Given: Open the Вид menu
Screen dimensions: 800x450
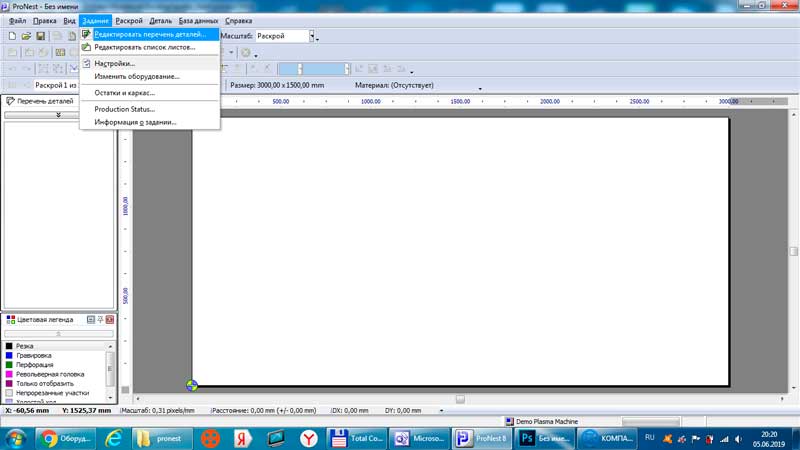Looking at the screenshot, I should pyautogui.click(x=69, y=21).
